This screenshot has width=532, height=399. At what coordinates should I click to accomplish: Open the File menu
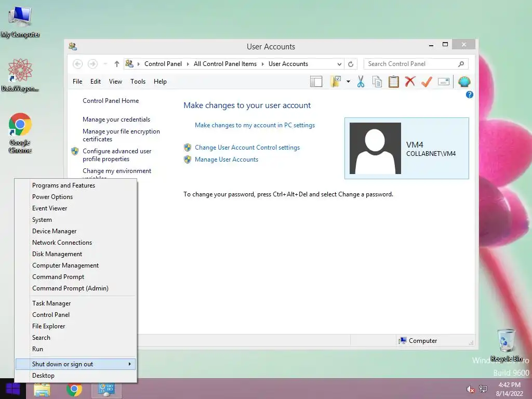(77, 82)
